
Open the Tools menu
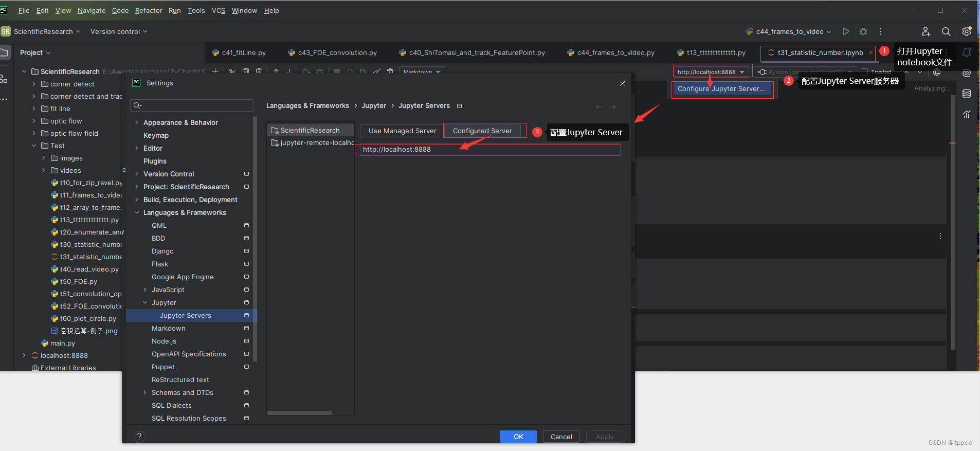click(196, 10)
